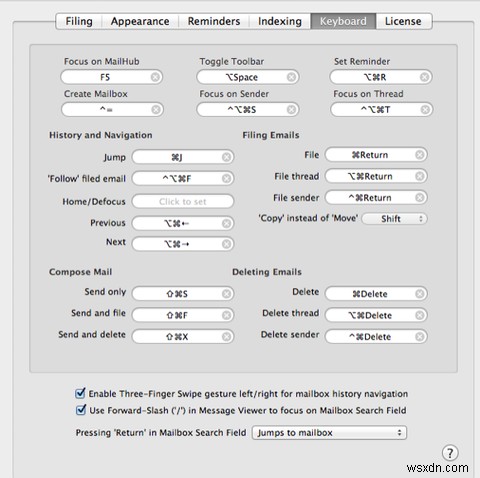Edit the Jump shortcut field

pos(183,157)
